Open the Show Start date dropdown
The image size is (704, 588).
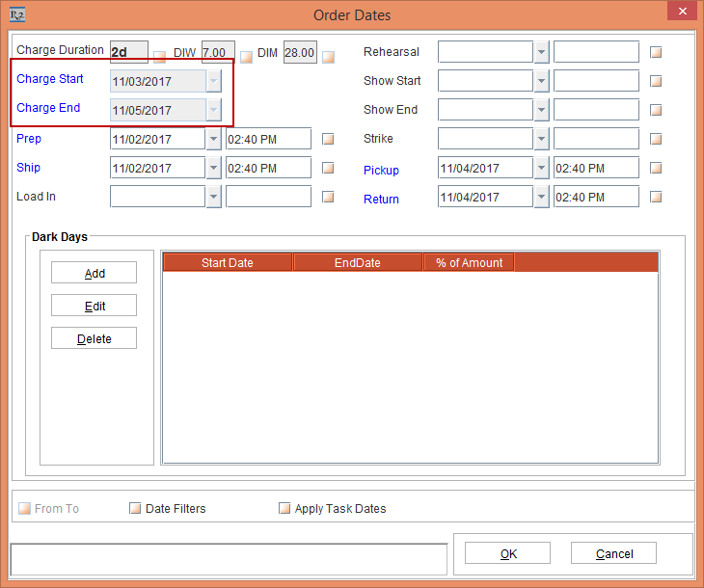pyautogui.click(x=541, y=81)
